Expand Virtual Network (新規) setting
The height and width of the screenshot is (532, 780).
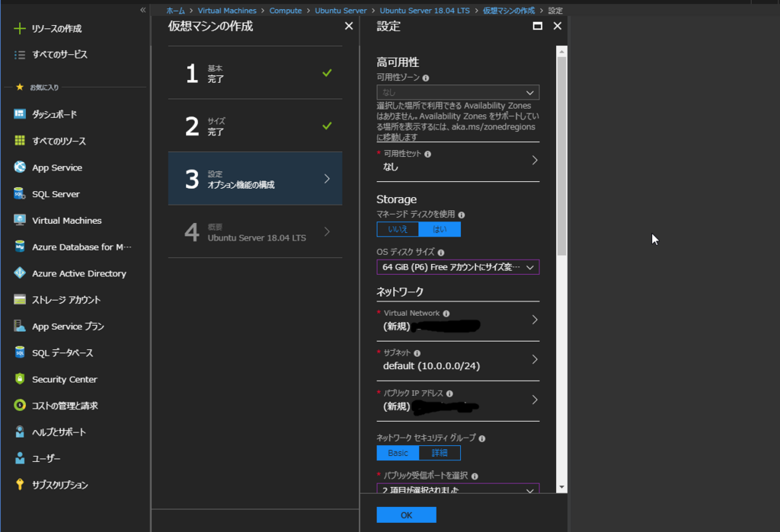[458, 320]
